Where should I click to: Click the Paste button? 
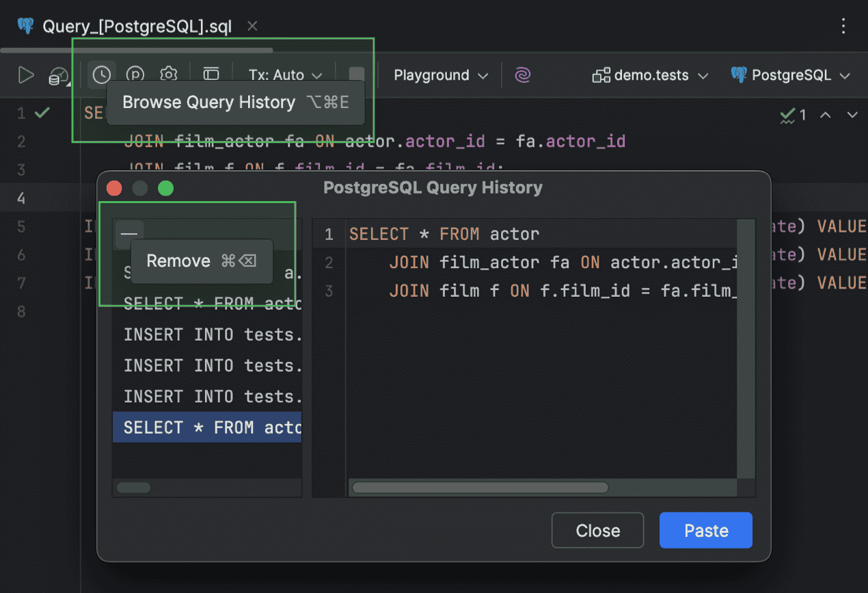tap(705, 531)
